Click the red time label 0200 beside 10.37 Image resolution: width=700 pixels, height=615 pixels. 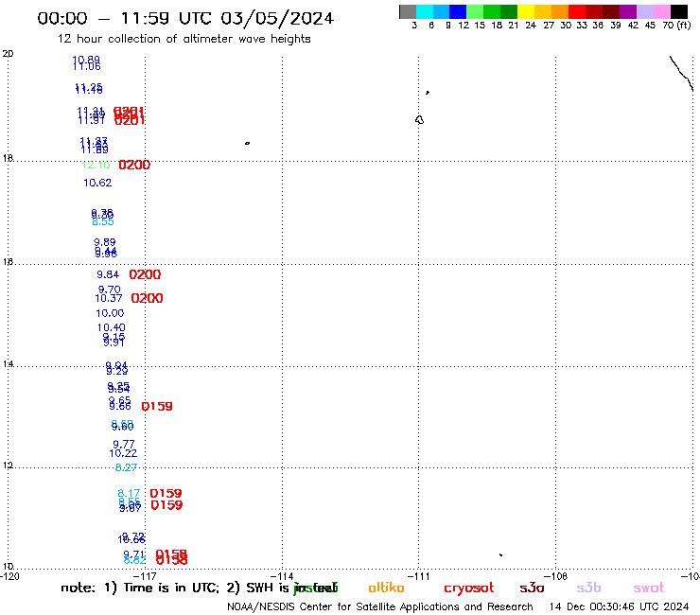click(147, 298)
